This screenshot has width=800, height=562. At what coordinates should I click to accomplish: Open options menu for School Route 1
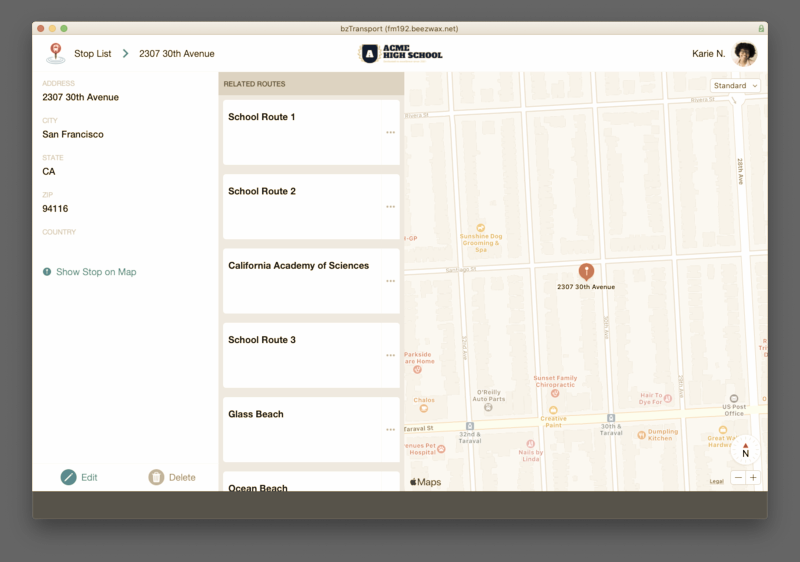click(390, 132)
